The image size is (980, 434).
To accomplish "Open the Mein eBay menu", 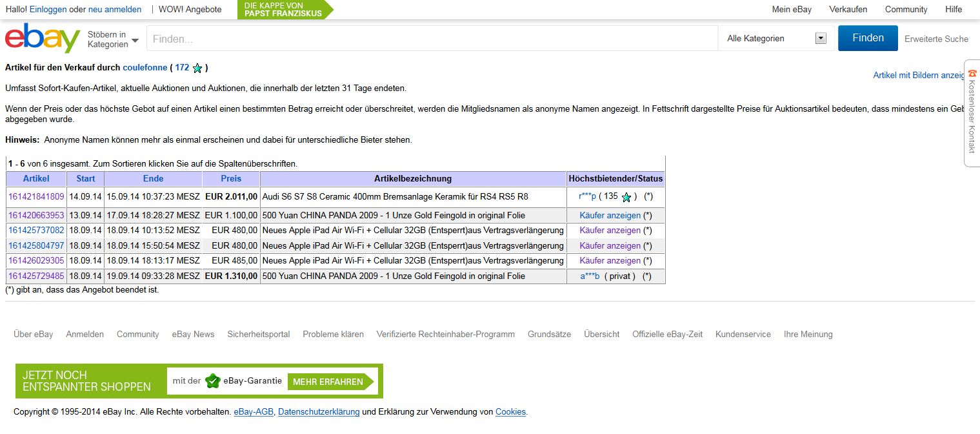I will [x=792, y=9].
